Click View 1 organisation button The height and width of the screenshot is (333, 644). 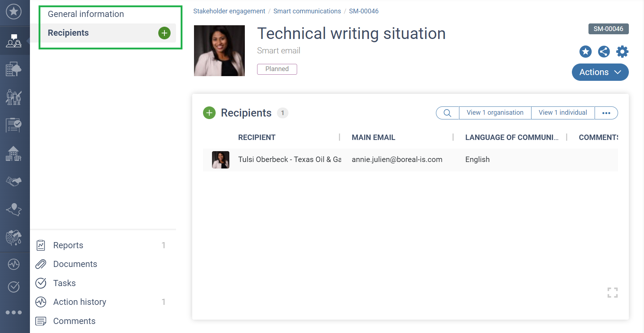pos(495,113)
